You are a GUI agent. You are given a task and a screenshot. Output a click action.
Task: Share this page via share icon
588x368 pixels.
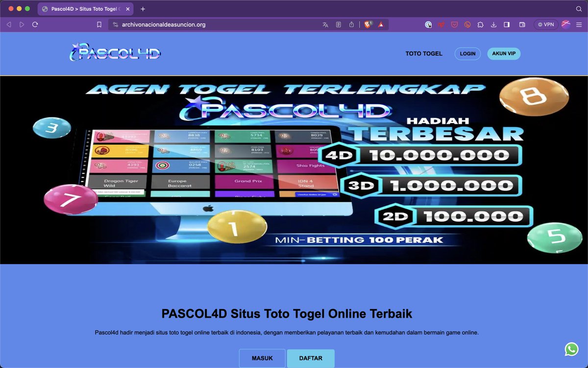click(x=352, y=25)
